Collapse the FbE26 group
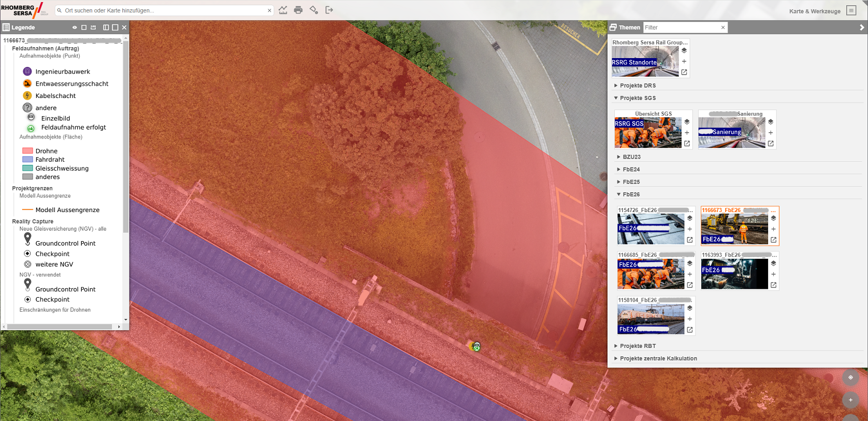Viewport: 868px width, 421px height. click(631, 194)
